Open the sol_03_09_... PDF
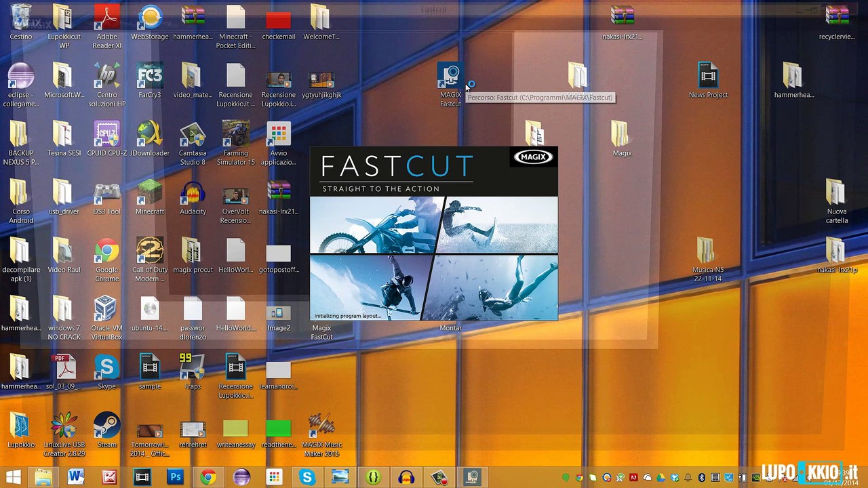 [64, 371]
